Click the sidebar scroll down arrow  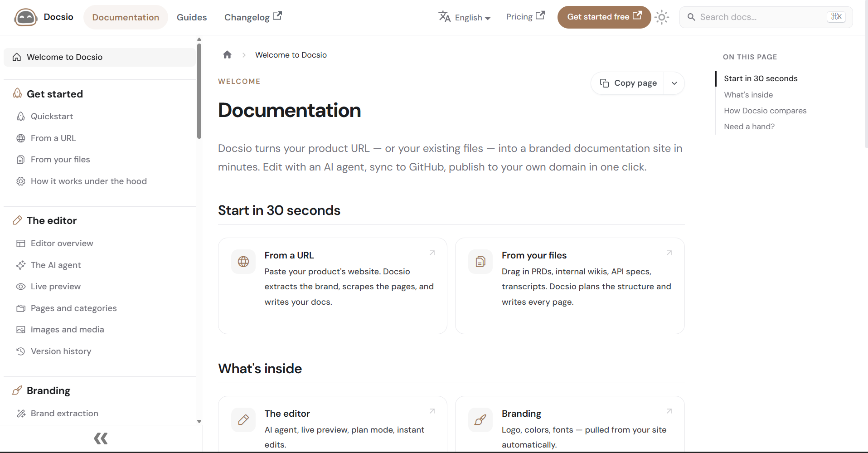click(x=199, y=421)
